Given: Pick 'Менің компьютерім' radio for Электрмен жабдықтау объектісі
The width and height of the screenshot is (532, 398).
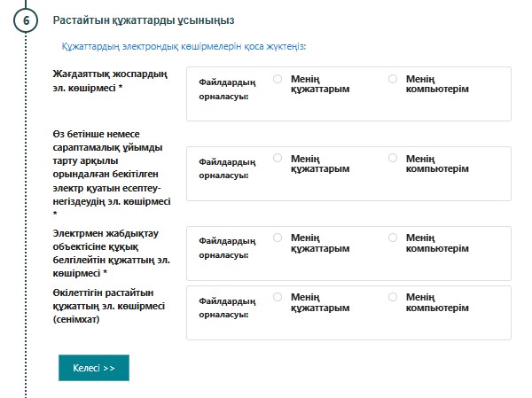Looking at the screenshot, I should 393,238.
